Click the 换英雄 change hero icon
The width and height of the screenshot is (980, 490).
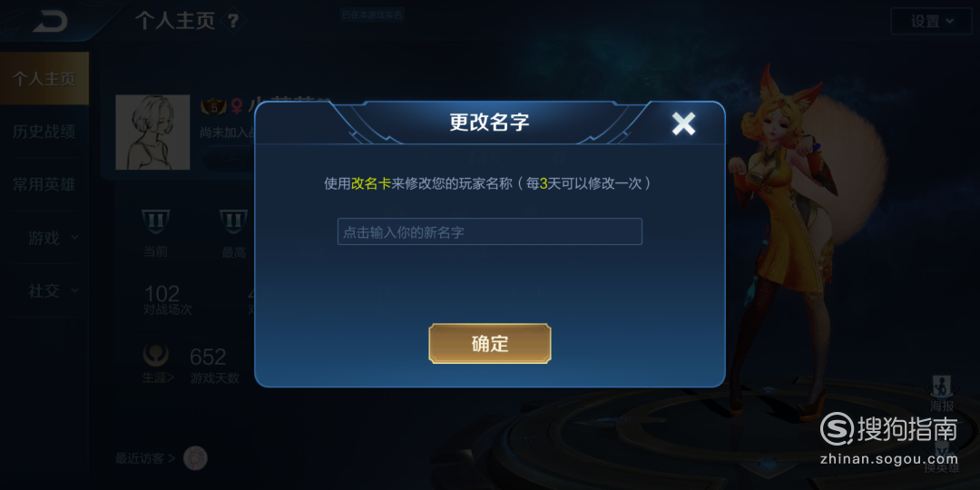click(x=942, y=451)
